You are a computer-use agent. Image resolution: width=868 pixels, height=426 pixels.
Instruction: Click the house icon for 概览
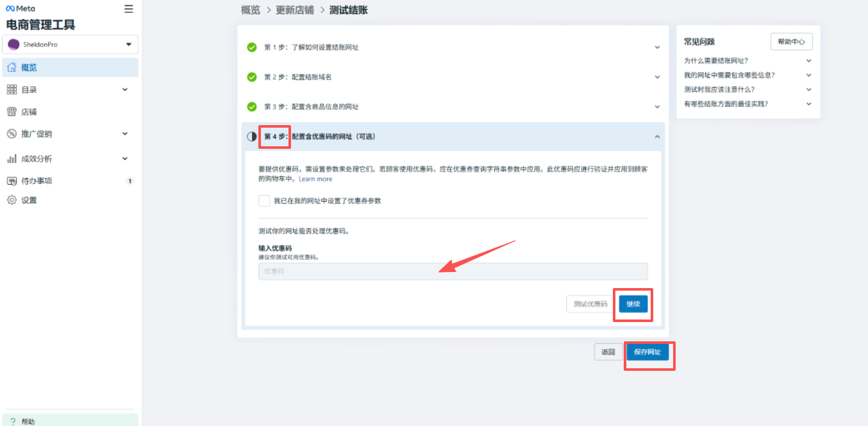[x=12, y=67]
